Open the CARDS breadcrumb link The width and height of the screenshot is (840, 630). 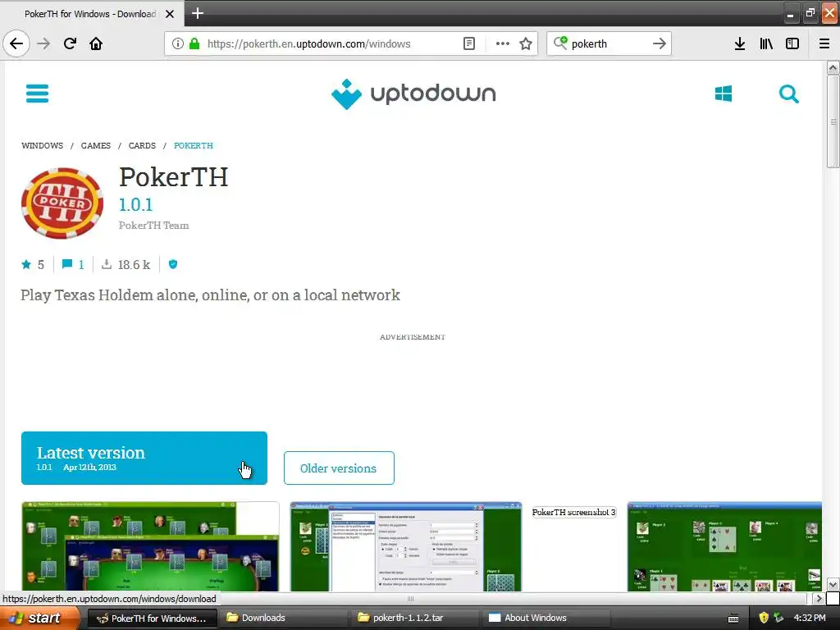click(x=142, y=146)
